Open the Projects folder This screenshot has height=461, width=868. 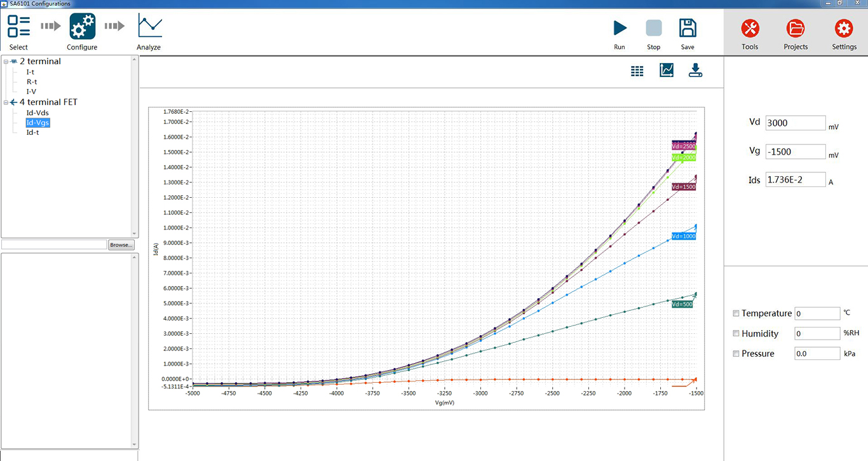coord(796,28)
